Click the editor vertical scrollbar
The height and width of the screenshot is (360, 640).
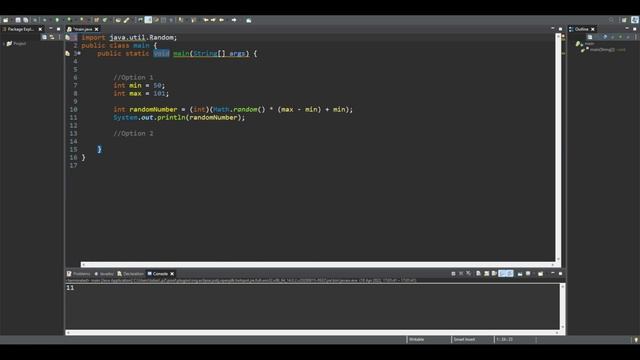pyautogui.click(x=558, y=147)
